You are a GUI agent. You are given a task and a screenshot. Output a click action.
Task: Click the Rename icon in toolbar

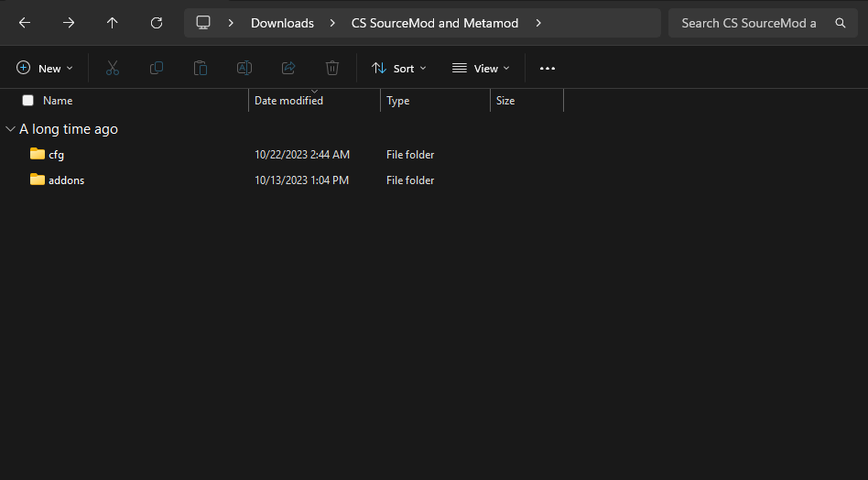pos(244,68)
